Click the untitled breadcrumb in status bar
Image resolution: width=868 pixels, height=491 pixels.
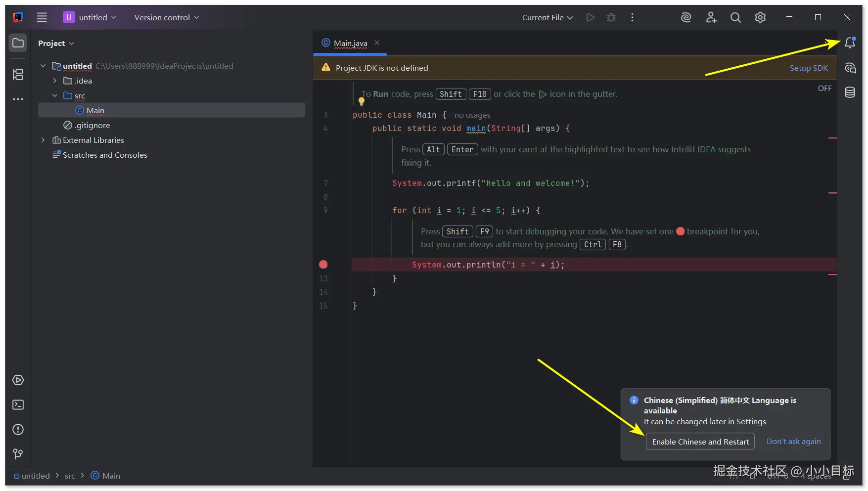(x=32, y=476)
